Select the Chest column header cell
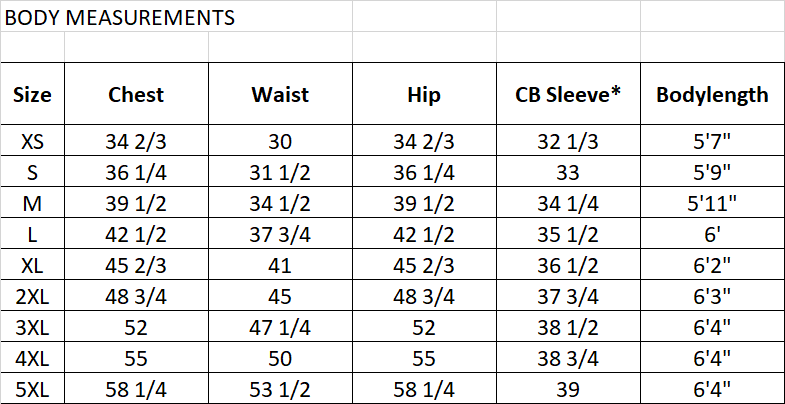 click(x=136, y=95)
